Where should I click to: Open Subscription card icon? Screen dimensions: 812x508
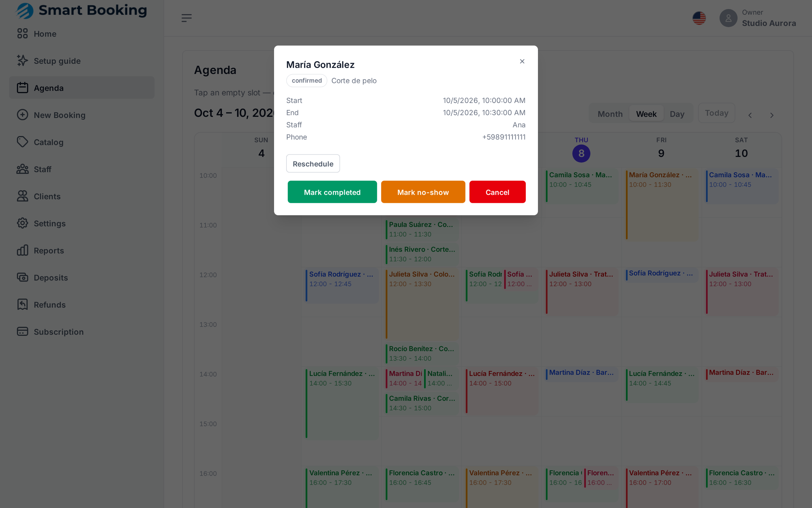click(23, 332)
